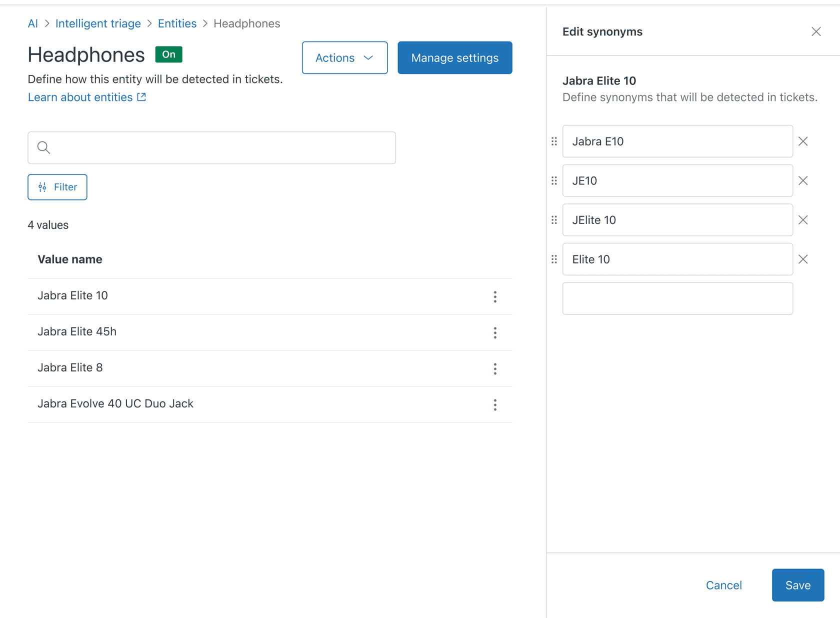Click the external link icon on Learn about entities
The image size is (840, 618).
coord(141,97)
